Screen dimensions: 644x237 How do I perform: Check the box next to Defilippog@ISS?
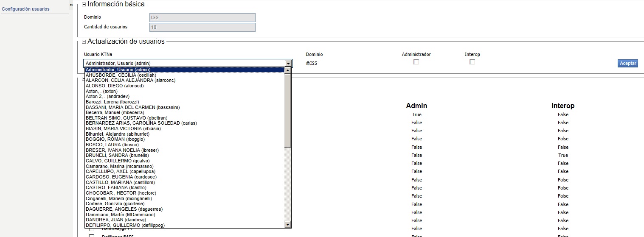(91, 235)
